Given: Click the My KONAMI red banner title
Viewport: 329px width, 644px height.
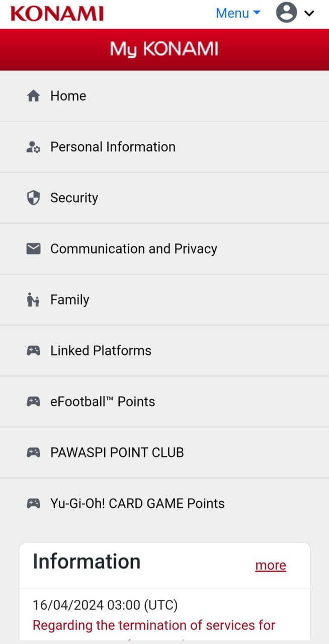Looking at the screenshot, I should [164, 49].
